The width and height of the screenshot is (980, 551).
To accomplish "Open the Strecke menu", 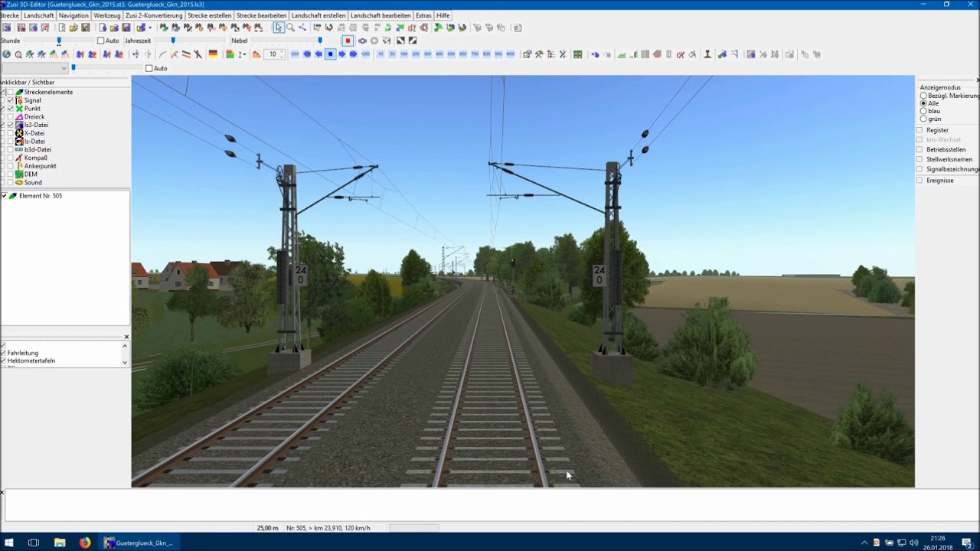I will tap(9, 15).
